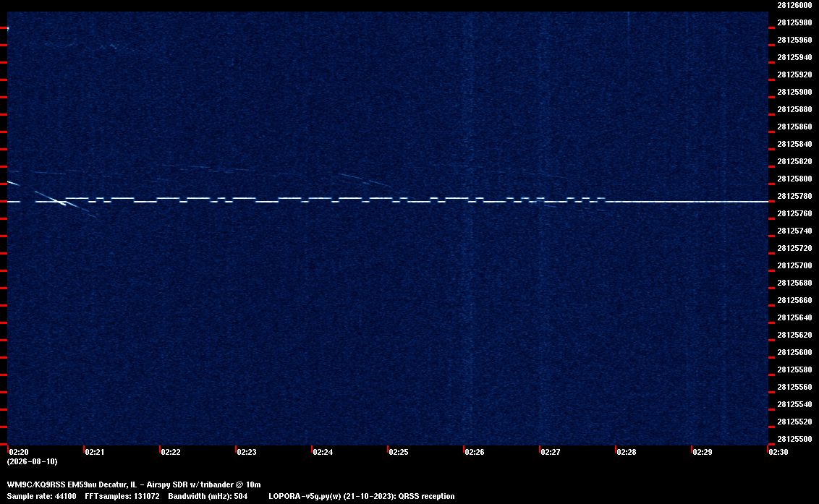Click the date text (2026-08-10)
This screenshot has width=819, height=504.
[x=33, y=461]
